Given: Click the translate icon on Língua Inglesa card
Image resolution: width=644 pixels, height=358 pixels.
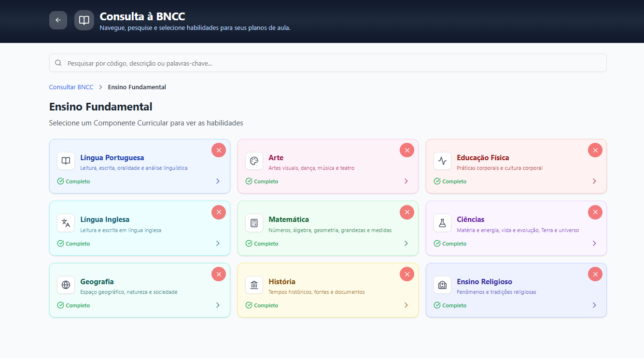Looking at the screenshot, I should point(66,223).
